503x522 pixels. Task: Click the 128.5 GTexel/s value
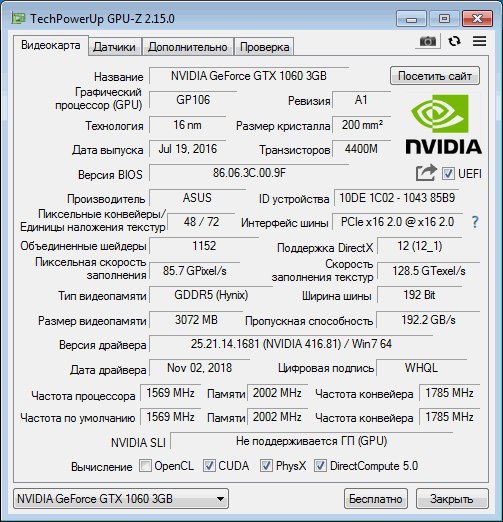tap(429, 271)
